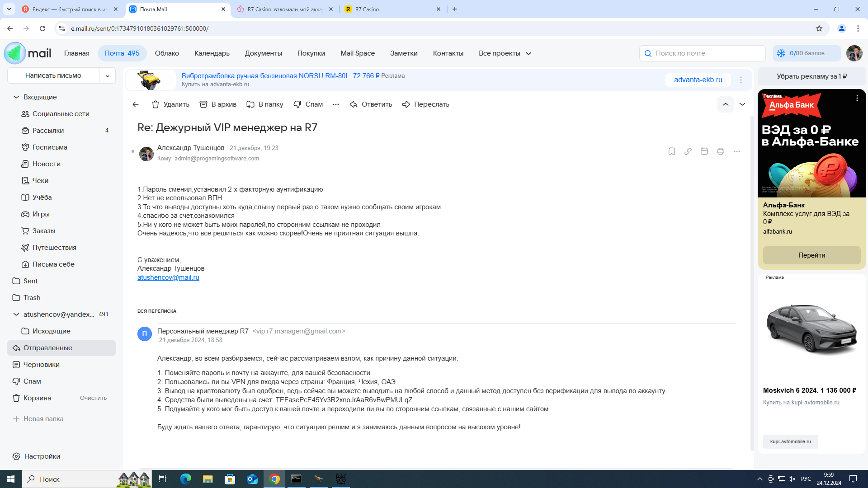Bookmark page with the star icon
The height and width of the screenshot is (488, 868).
pyautogui.click(x=819, y=28)
